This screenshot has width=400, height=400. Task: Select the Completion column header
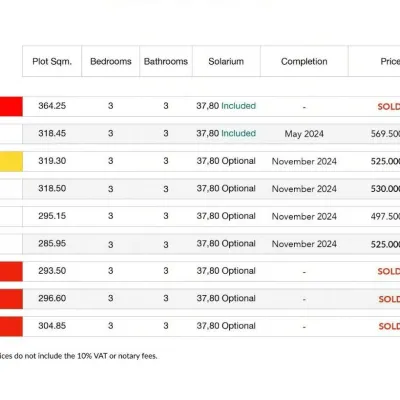(x=304, y=61)
